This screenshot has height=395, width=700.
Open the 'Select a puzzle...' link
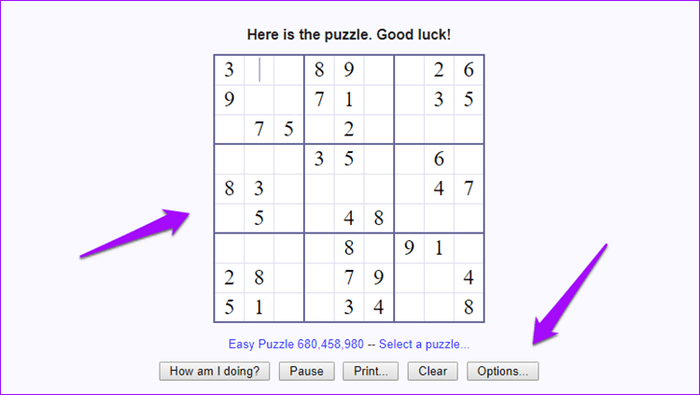[424, 344]
